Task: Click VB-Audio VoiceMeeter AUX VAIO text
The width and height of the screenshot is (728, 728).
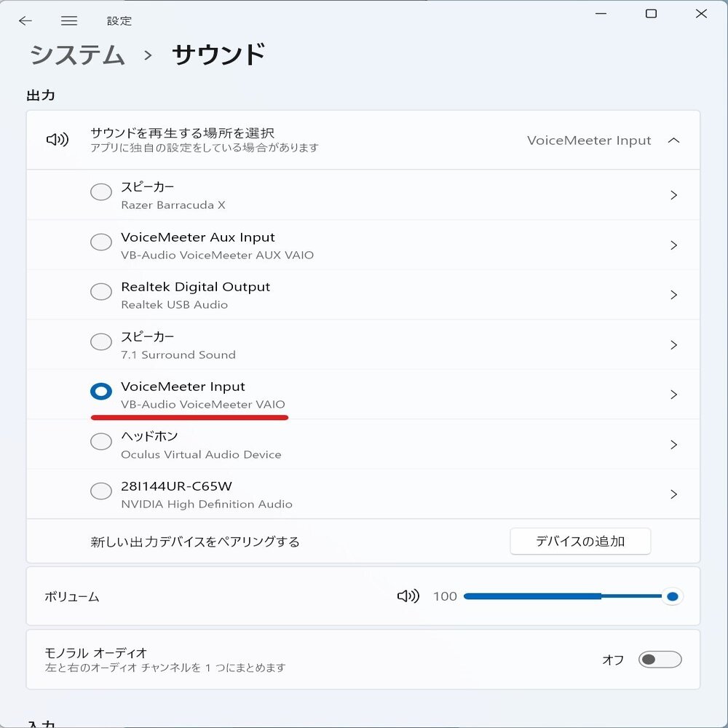Action: (x=217, y=256)
